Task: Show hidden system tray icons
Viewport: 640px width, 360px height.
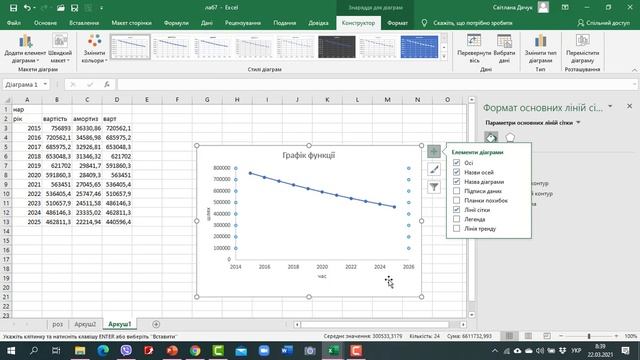Action: (495, 351)
